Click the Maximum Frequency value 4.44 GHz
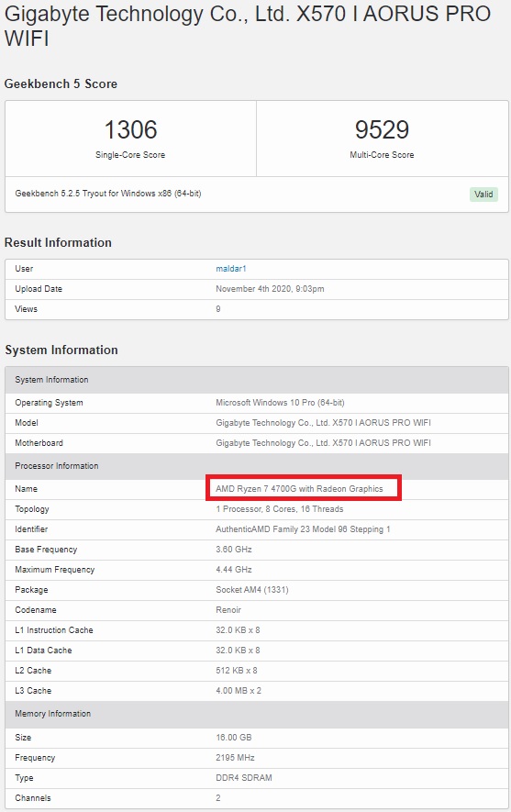The height and width of the screenshot is (812, 511). [x=234, y=569]
